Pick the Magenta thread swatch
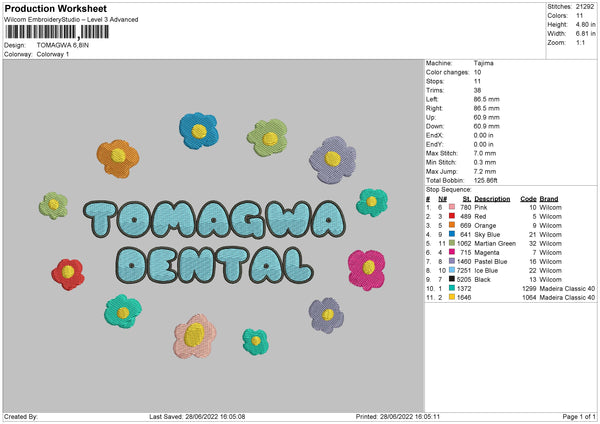The width and height of the screenshot is (600, 424). [452, 252]
